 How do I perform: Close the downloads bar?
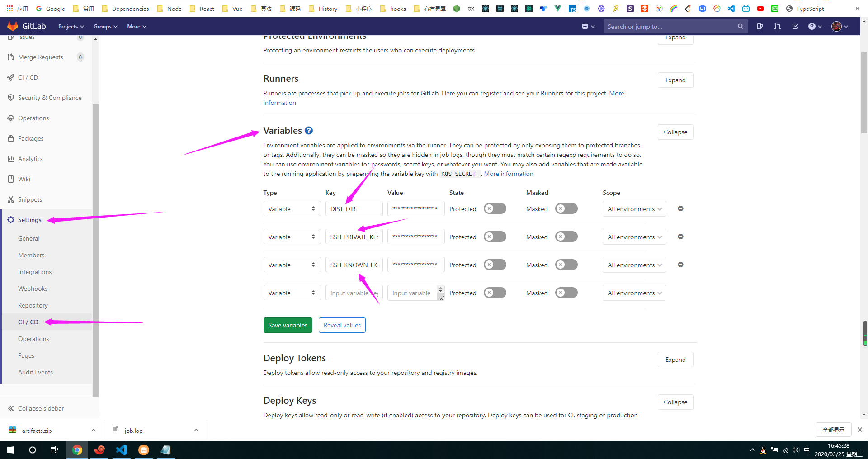[x=860, y=430]
